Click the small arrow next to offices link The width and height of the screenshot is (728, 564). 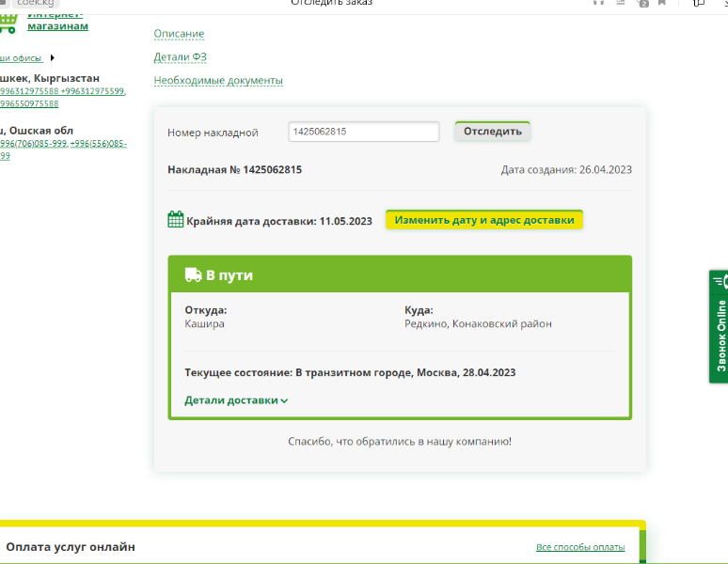coord(53,58)
